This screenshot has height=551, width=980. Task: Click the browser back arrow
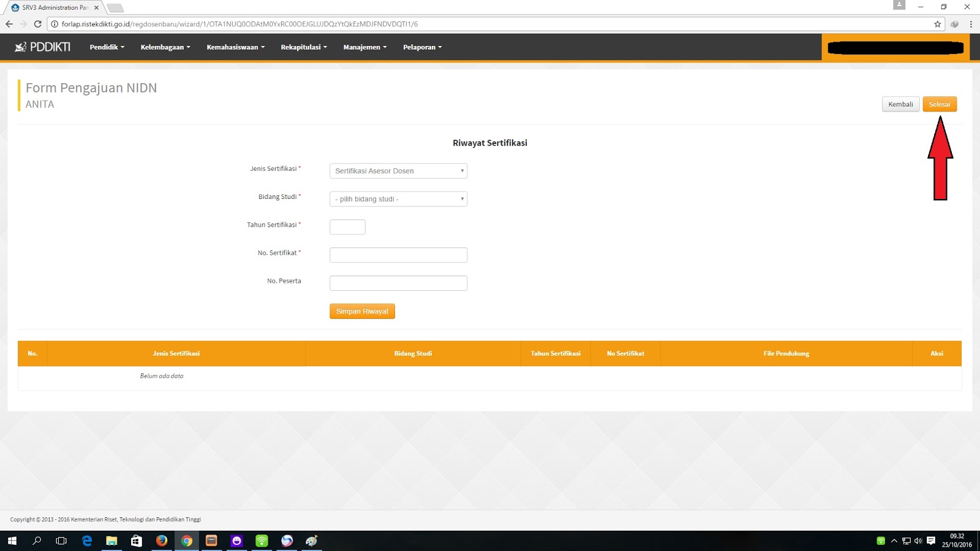click(x=9, y=24)
